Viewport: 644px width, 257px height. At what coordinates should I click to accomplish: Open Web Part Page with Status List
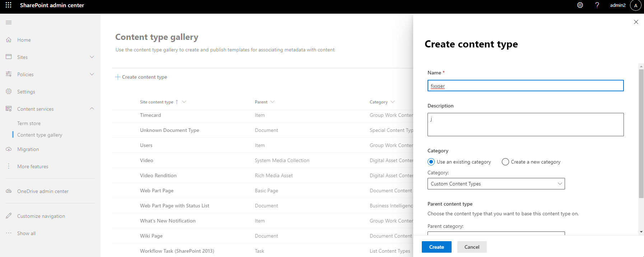(174, 206)
